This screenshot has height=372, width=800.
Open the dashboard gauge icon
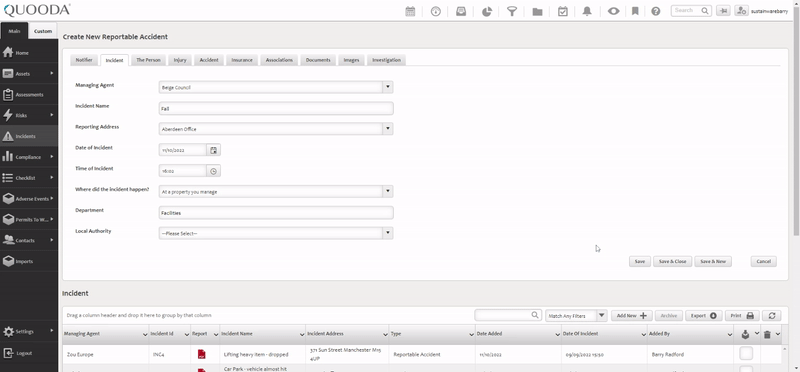click(x=435, y=11)
